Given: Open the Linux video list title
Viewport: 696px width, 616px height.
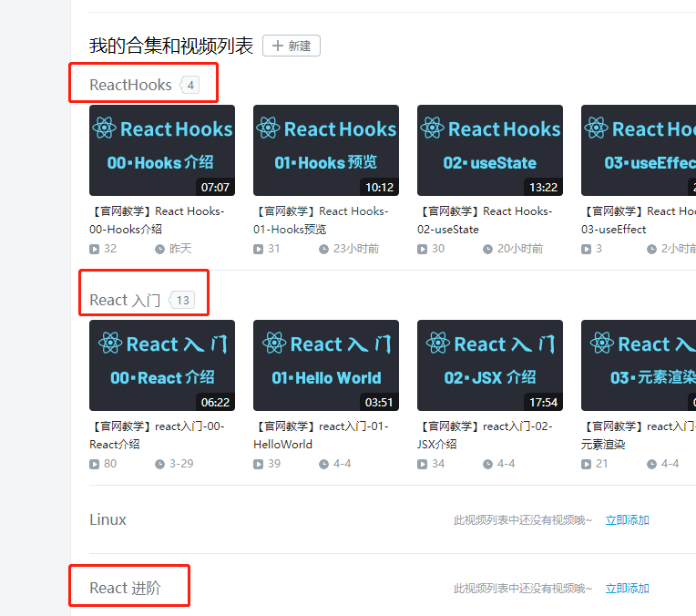Looking at the screenshot, I should pyautogui.click(x=107, y=519).
